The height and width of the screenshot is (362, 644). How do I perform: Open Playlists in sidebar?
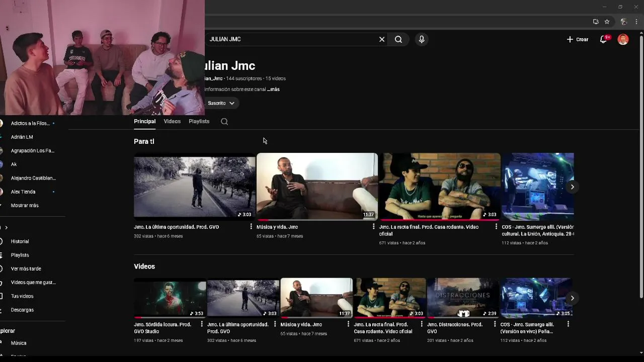(x=20, y=255)
